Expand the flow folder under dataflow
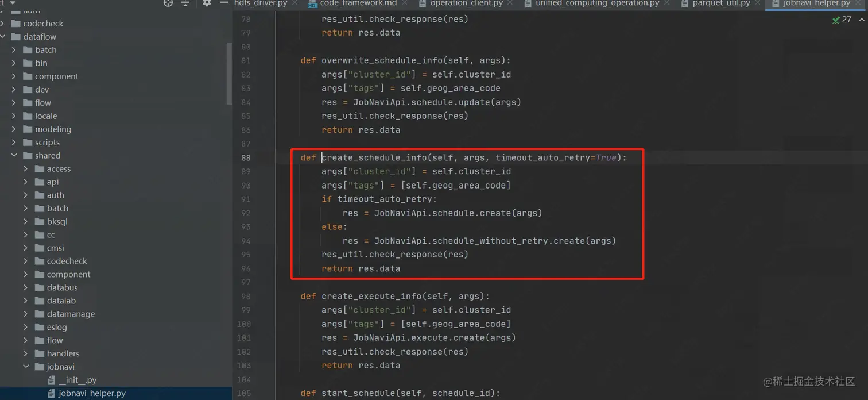 point(14,103)
